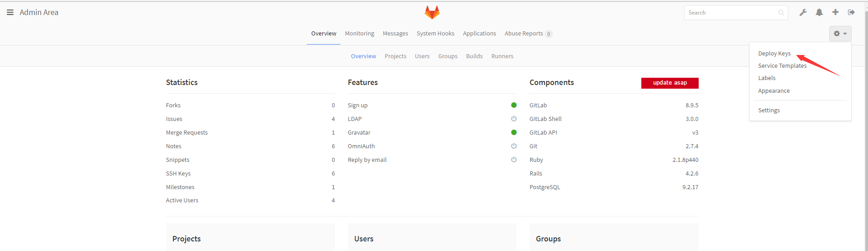The height and width of the screenshot is (251, 868).
Task: Open Settings from the gear dropdown
Action: coord(769,110)
